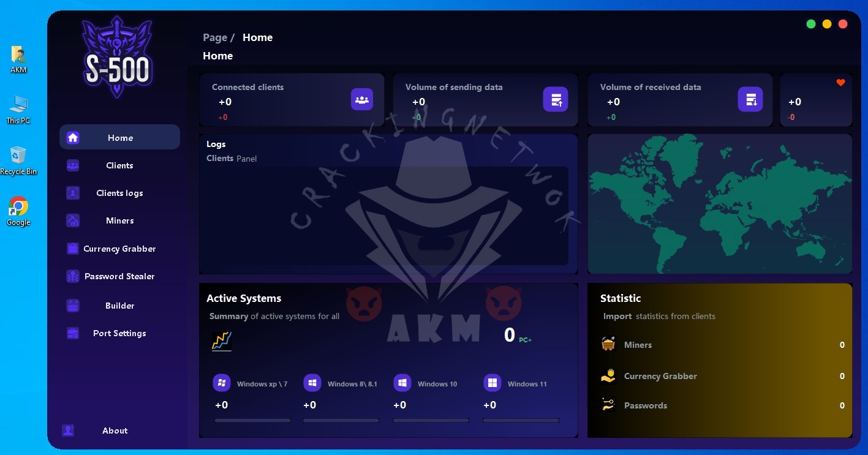Click the Volume of received data icon

pyautogui.click(x=750, y=99)
